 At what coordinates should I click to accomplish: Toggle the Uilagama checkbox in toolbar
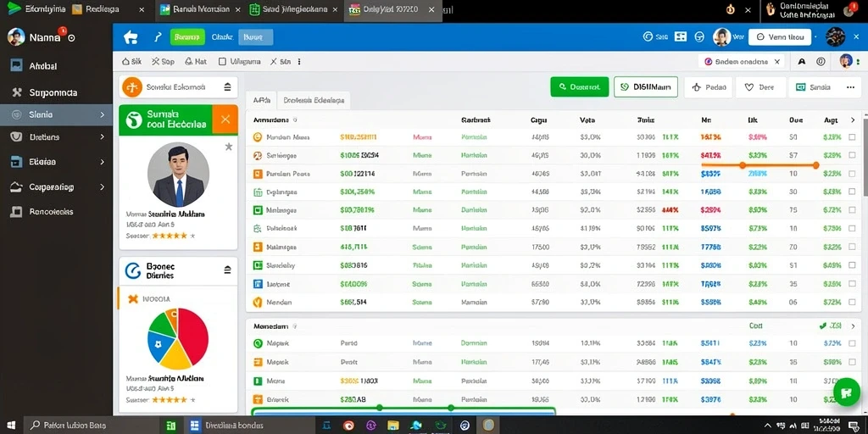tap(222, 62)
